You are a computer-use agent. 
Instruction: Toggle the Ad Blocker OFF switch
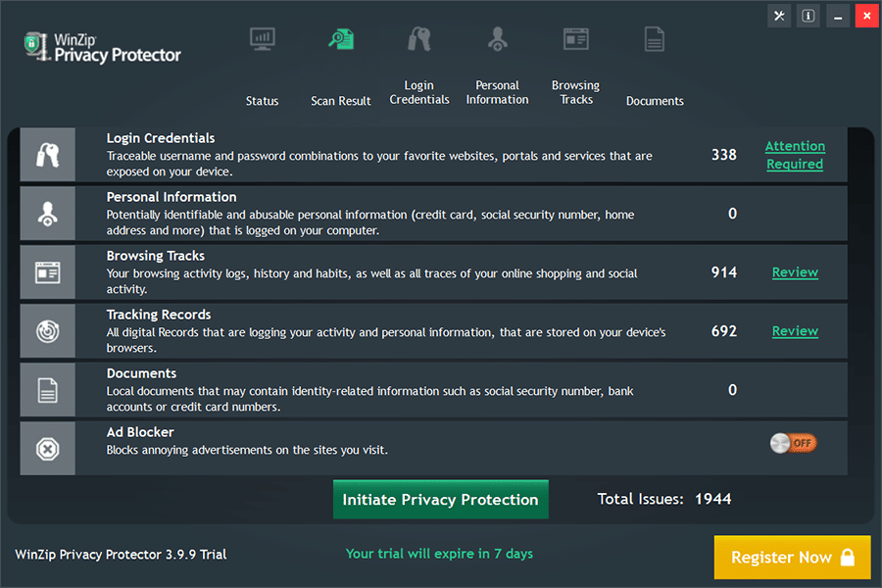click(x=793, y=443)
